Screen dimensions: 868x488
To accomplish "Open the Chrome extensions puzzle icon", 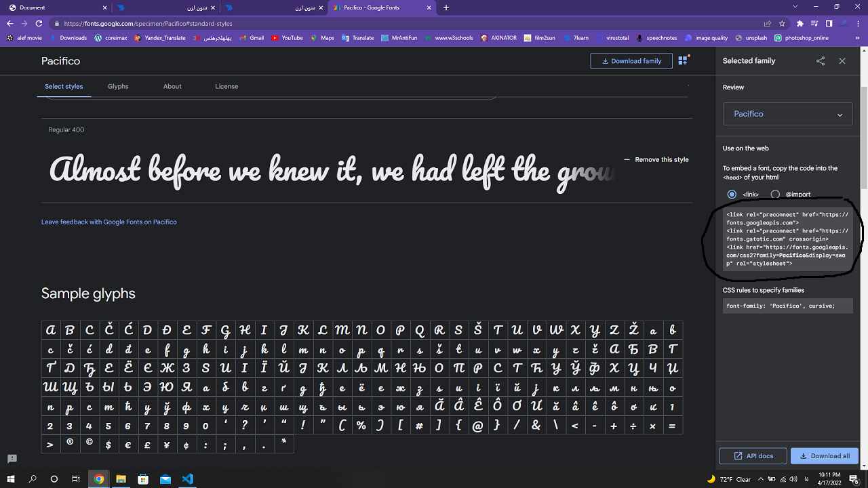I will click(x=800, y=23).
